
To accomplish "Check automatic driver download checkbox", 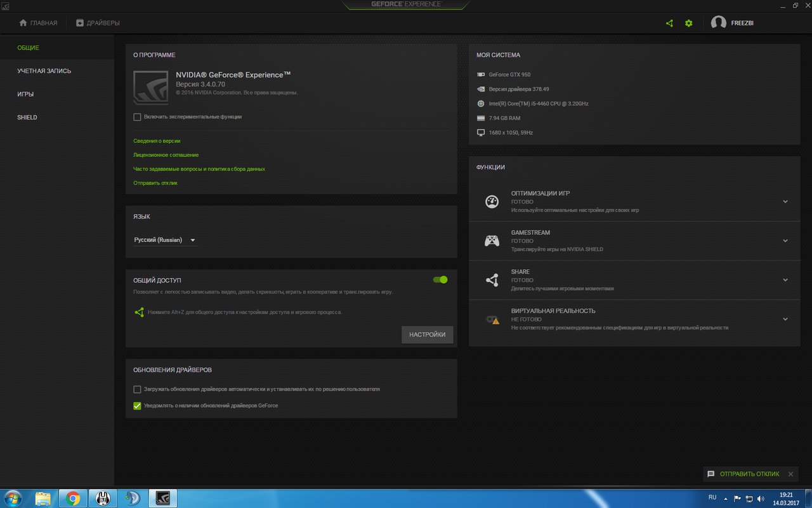I will tap(137, 389).
